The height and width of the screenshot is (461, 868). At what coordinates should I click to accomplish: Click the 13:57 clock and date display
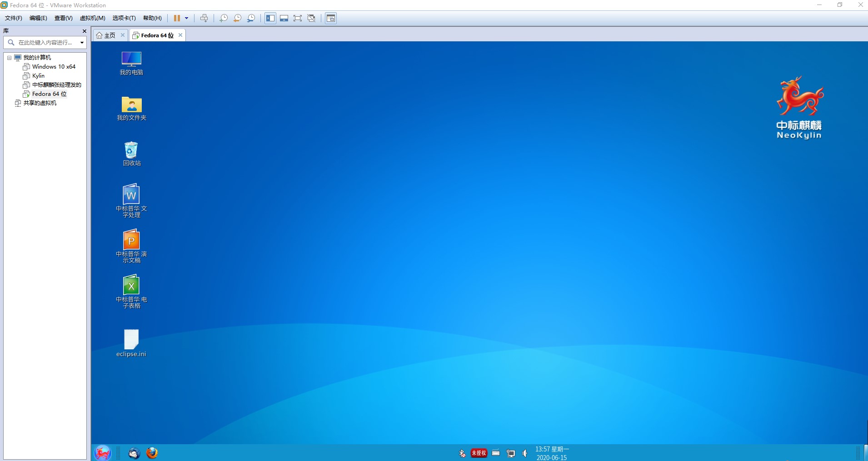[552, 453]
